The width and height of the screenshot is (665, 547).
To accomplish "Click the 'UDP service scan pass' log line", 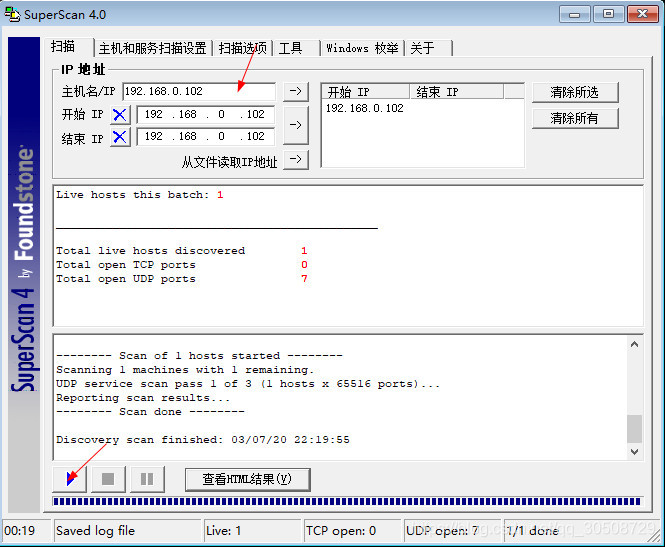I will click(x=248, y=384).
